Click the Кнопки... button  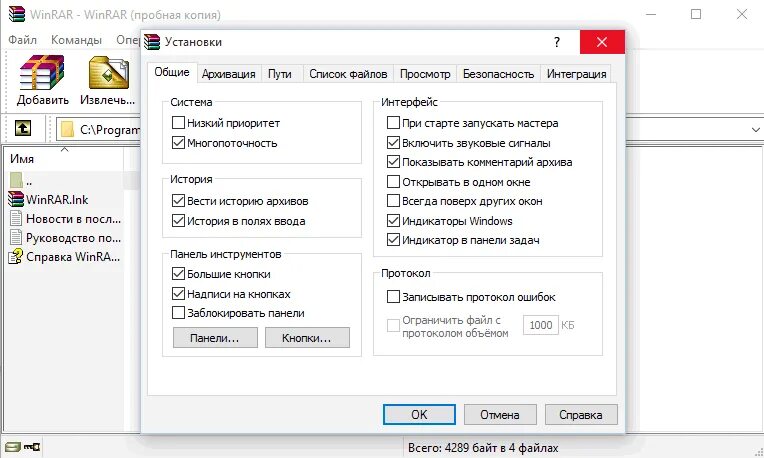307,338
